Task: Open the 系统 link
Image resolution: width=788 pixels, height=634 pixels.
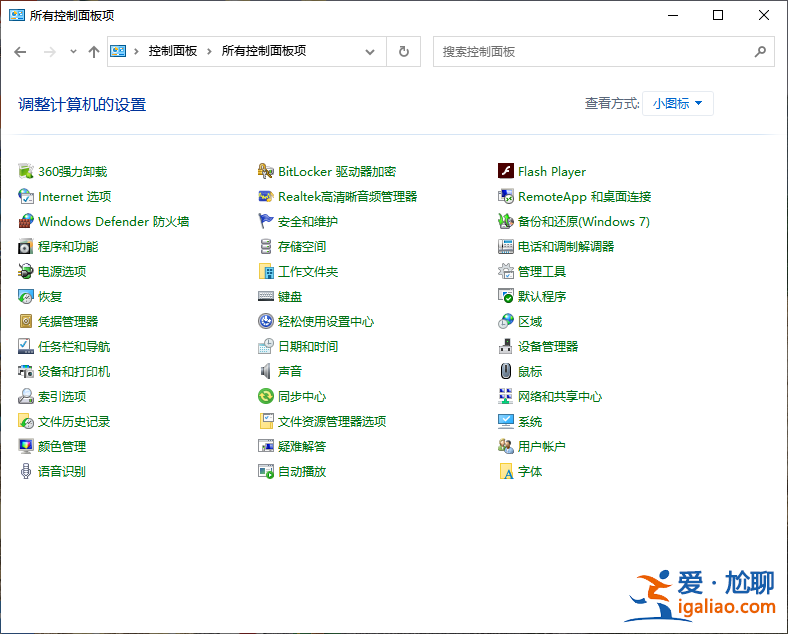Action: tap(530, 421)
